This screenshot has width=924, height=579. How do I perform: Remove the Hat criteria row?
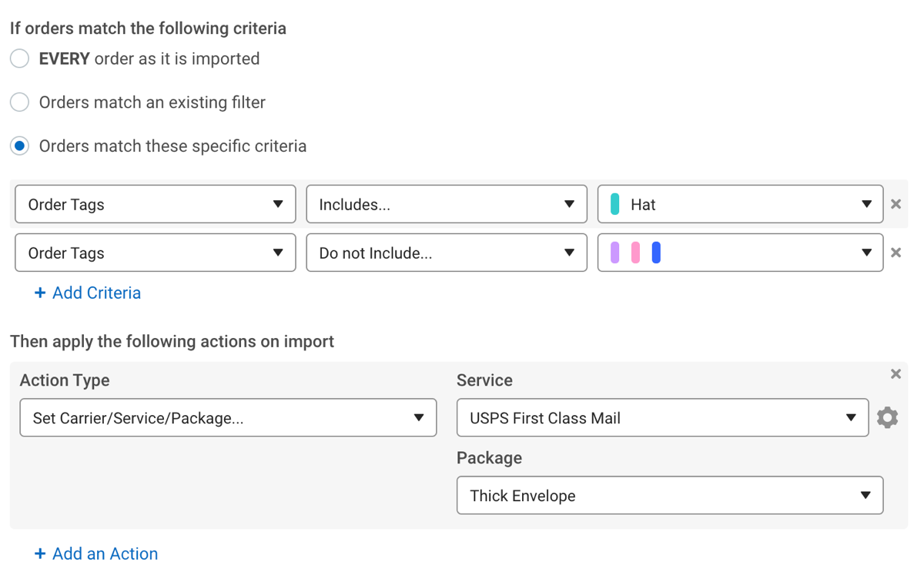896,204
